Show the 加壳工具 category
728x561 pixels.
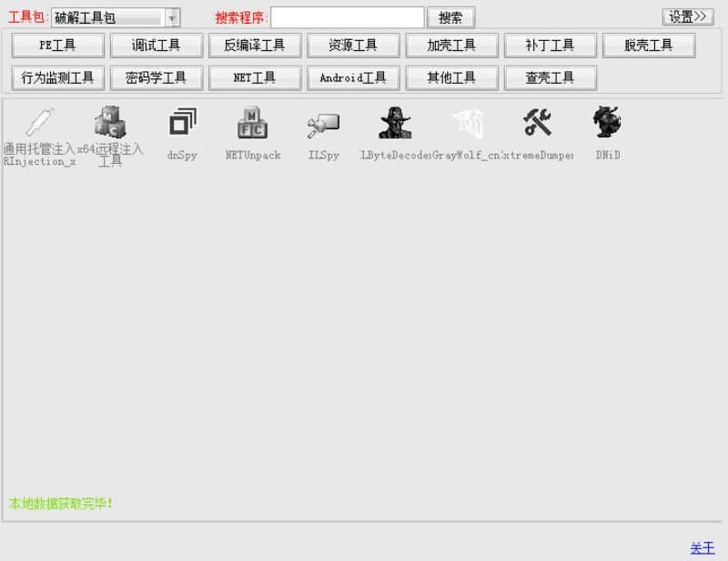451,46
